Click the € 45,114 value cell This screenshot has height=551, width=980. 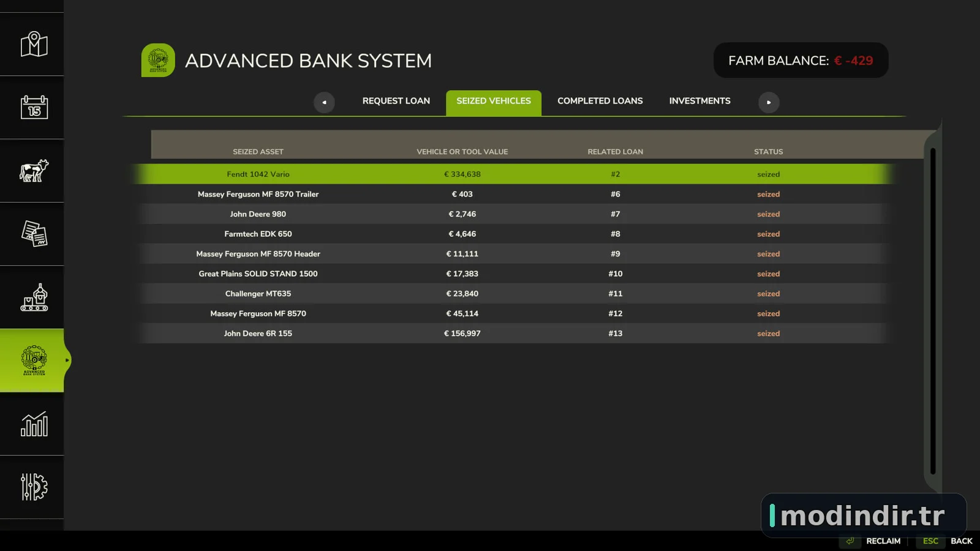pos(462,313)
